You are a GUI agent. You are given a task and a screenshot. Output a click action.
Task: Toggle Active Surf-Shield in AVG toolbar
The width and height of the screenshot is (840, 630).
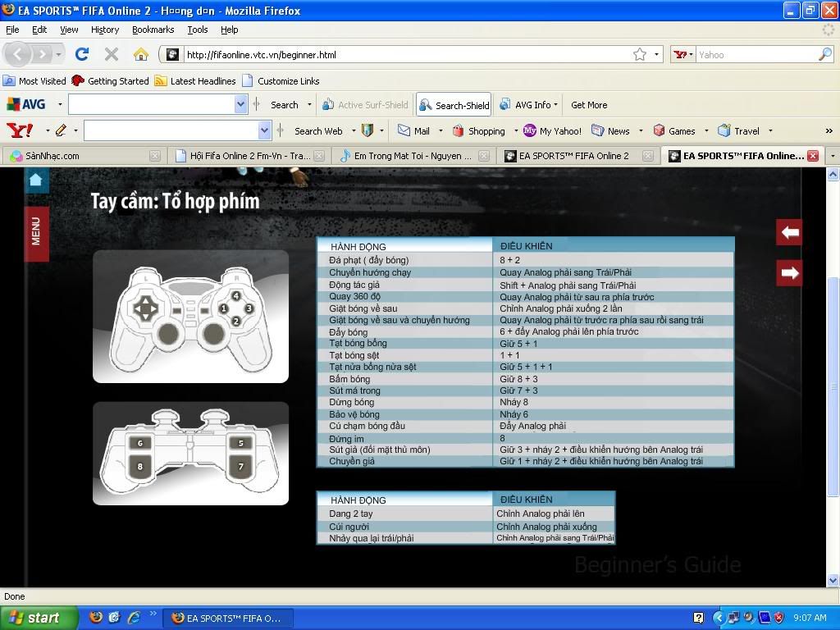365,105
